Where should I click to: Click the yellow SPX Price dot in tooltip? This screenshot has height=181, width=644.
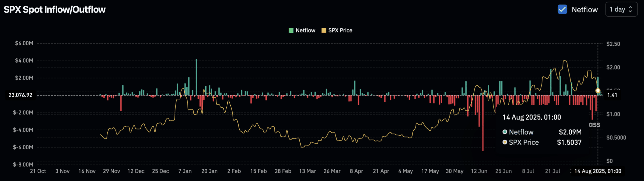(505, 142)
